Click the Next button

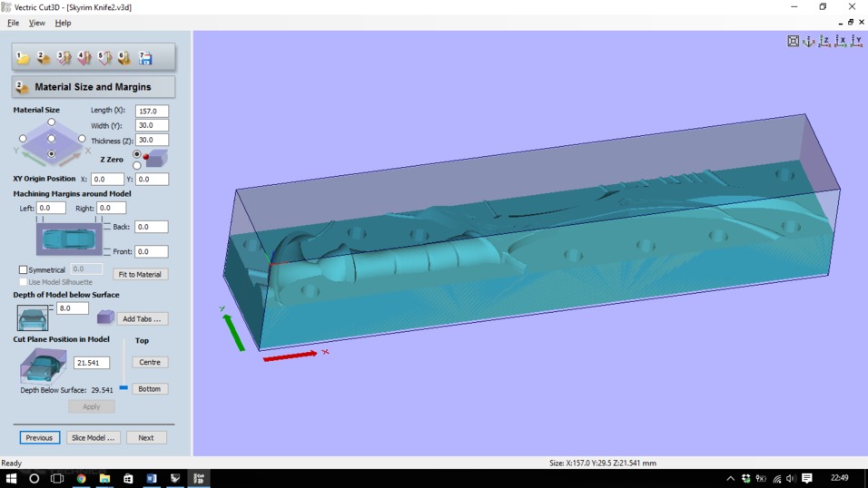[146, 437]
